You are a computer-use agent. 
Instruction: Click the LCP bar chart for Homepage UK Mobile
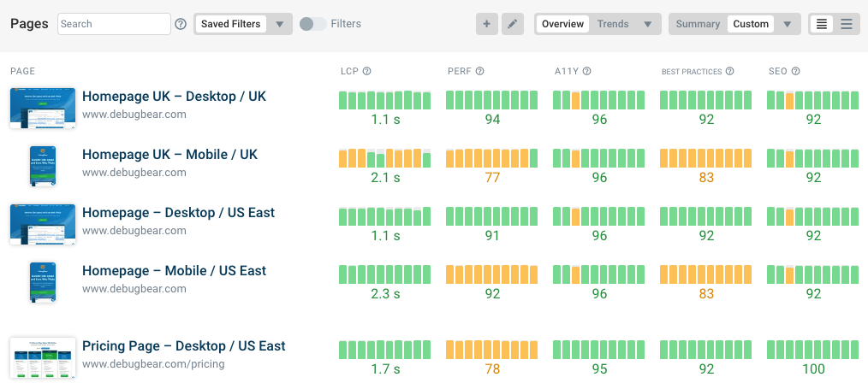coord(384,158)
